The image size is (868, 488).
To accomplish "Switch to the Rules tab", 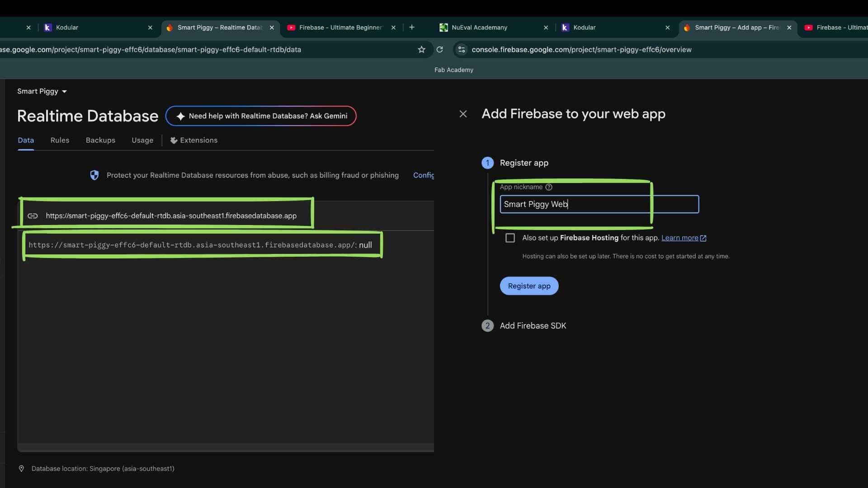I will (60, 141).
